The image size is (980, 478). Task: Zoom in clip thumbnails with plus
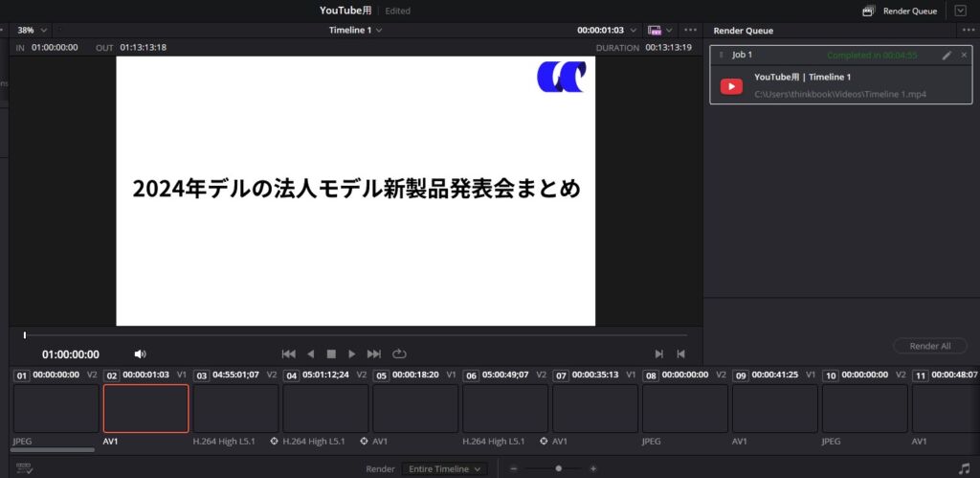[x=593, y=468]
